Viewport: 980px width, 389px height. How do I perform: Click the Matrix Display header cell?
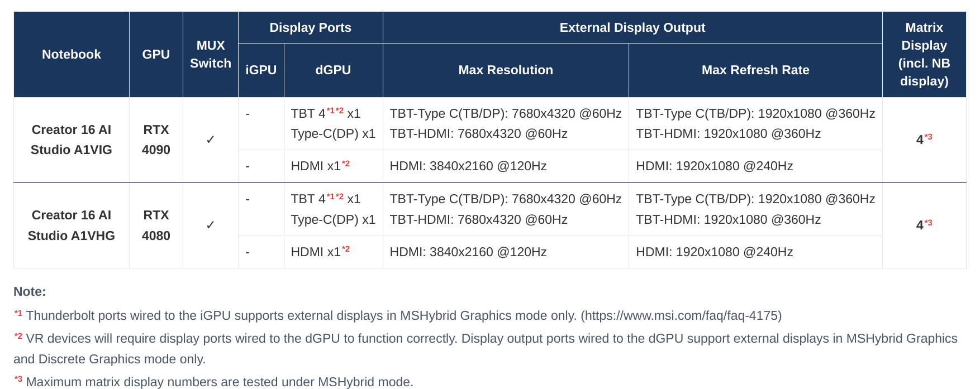[x=924, y=54]
